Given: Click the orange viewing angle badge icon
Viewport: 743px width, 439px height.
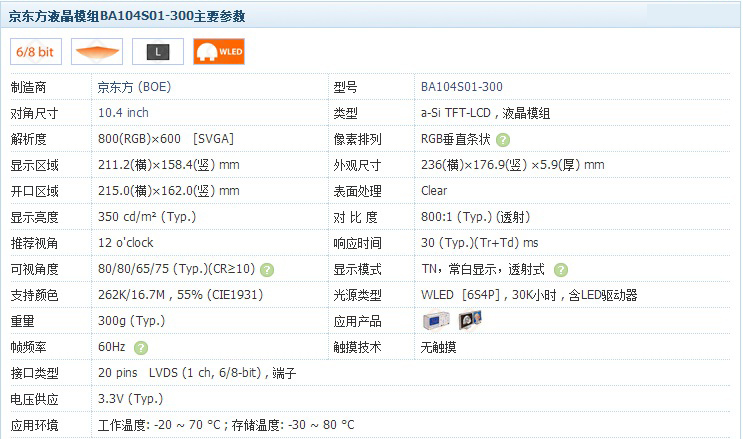Looking at the screenshot, I should tap(97, 51).
